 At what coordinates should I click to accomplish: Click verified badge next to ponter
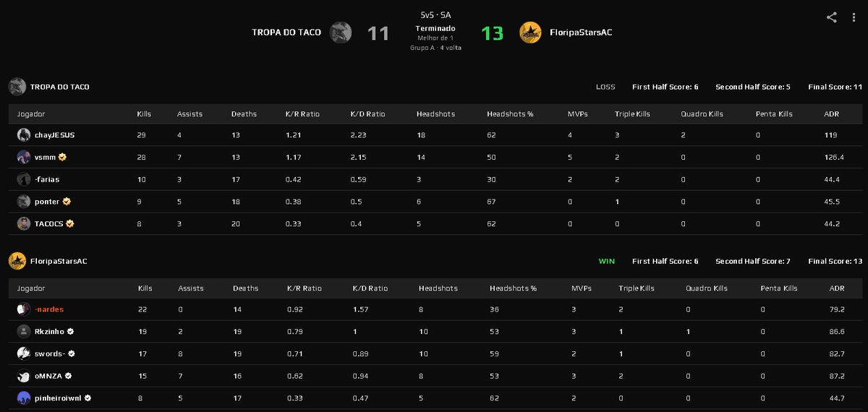click(67, 202)
